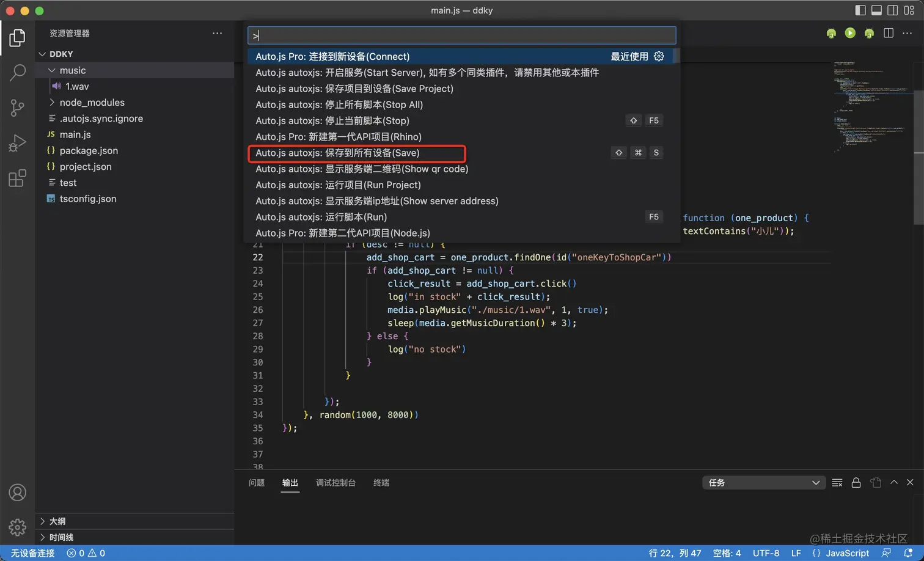This screenshot has height=561, width=924.
Task: Click 无设备连接 status bar item
Action: (32, 553)
